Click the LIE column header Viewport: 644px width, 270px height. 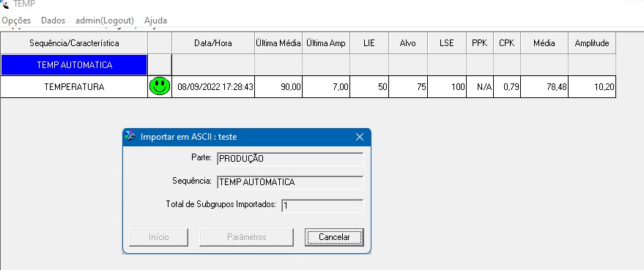369,43
